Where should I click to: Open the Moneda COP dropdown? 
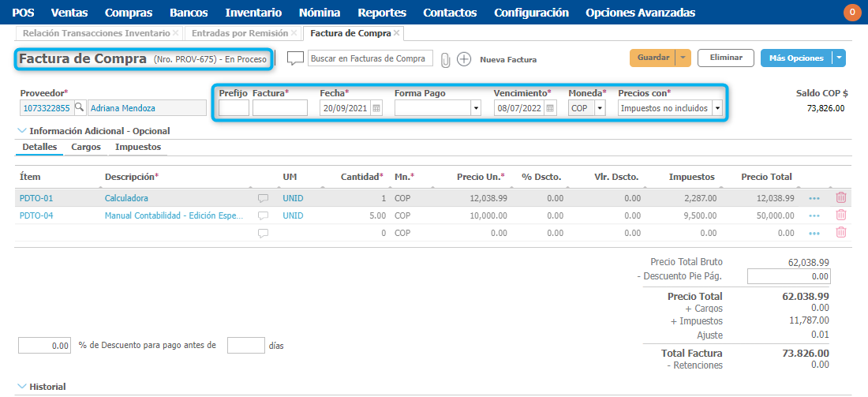coord(600,108)
